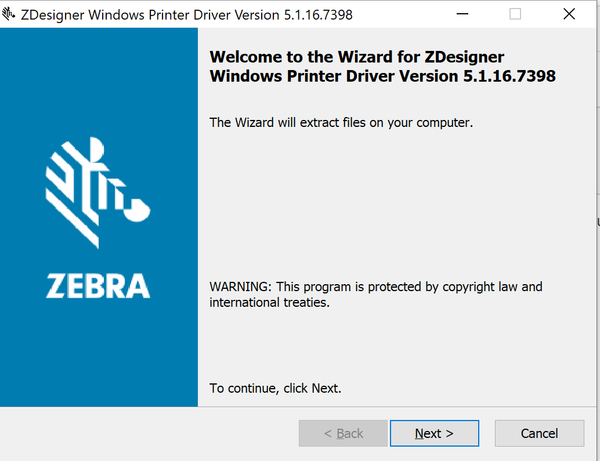Click the "international treaties" text line
Viewport: 600px width, 461px height.
coord(269,302)
